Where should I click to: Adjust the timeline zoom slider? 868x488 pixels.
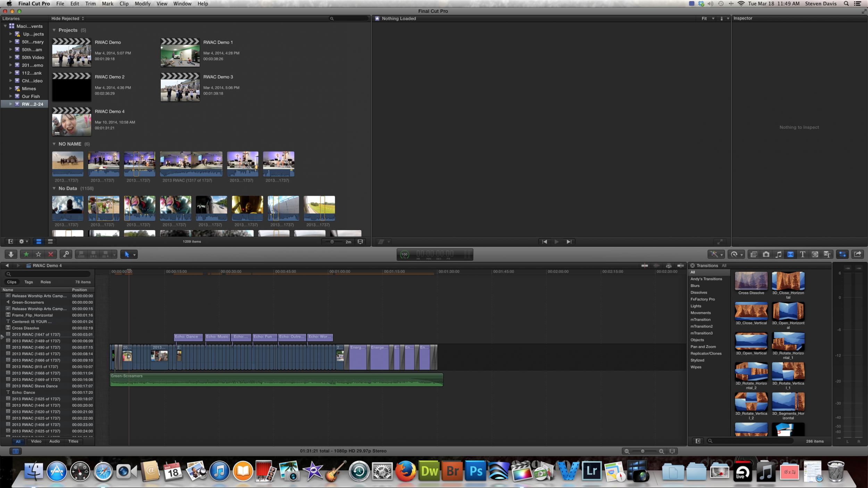pyautogui.click(x=643, y=451)
